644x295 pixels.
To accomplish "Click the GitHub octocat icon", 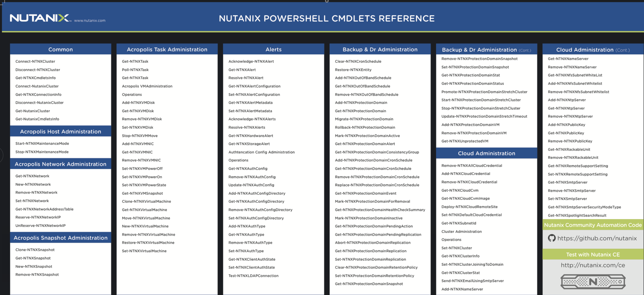I will coord(552,238).
